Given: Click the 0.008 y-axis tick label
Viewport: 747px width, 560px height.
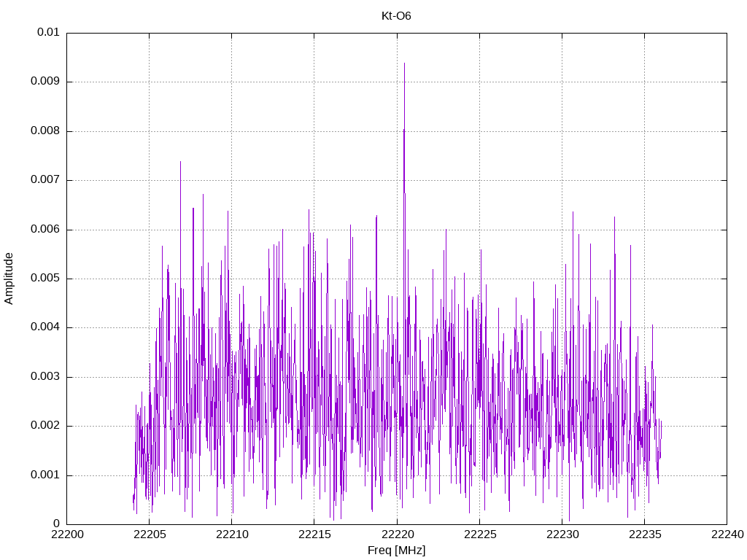Looking at the screenshot, I should click(45, 131).
